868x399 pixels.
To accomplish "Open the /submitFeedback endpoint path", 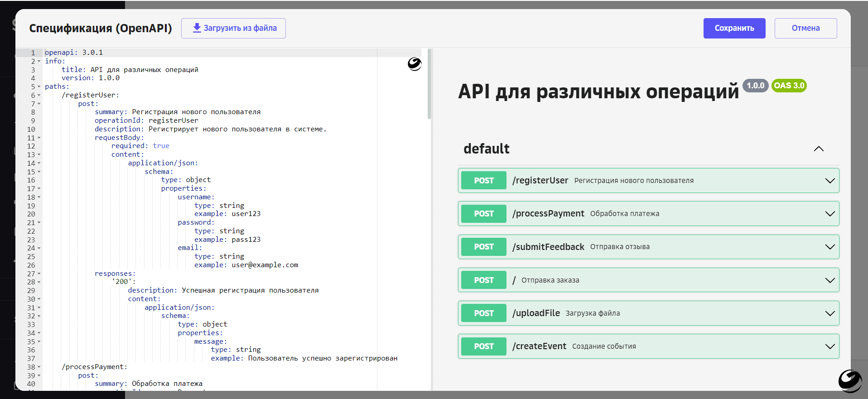I will pyautogui.click(x=548, y=247).
